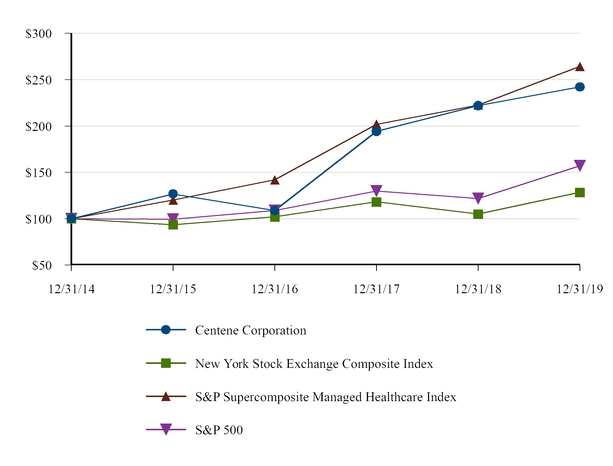Image resolution: width=613 pixels, height=466 pixels.
Task: Click the brown triangle Managed Healthcare legend marker
Action: click(x=166, y=396)
